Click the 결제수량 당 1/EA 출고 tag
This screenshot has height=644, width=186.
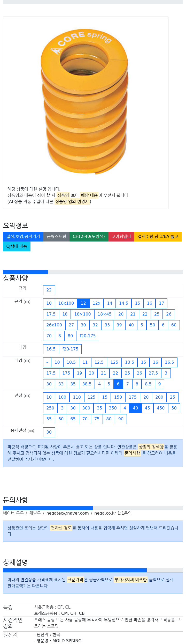[x=158, y=236]
